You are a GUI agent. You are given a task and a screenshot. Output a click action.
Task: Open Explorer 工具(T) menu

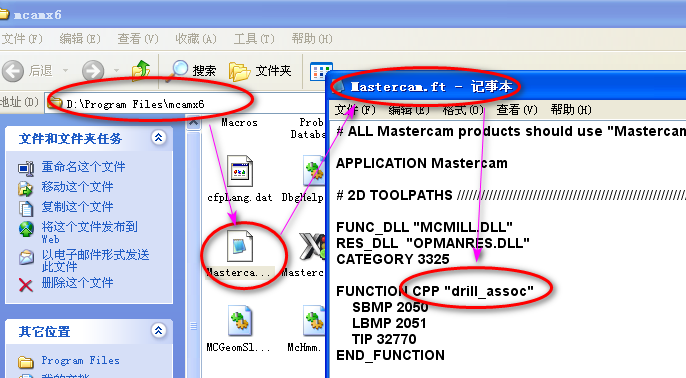254,39
